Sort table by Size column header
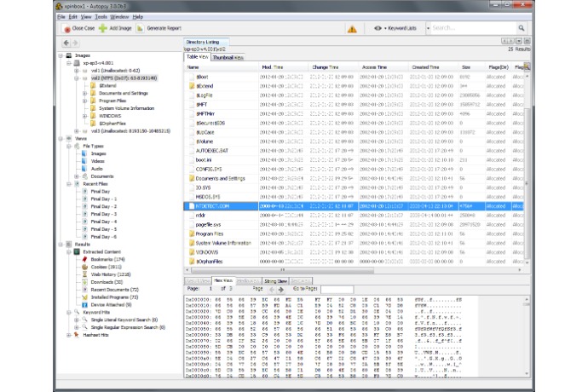 (x=472, y=67)
